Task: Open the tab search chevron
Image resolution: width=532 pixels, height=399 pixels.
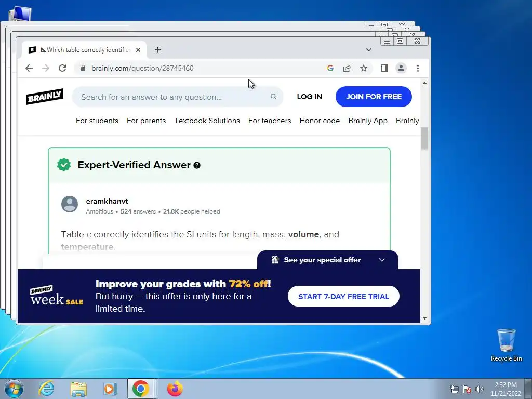Action: [x=369, y=50]
